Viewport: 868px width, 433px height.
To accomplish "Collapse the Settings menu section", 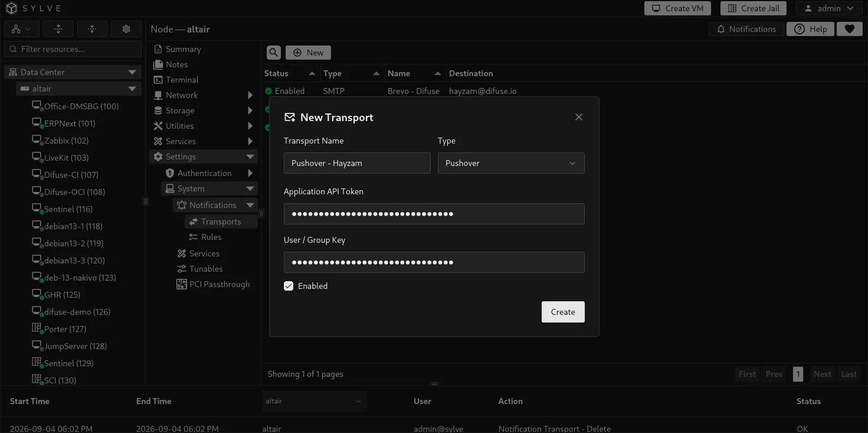I will (x=204, y=157).
